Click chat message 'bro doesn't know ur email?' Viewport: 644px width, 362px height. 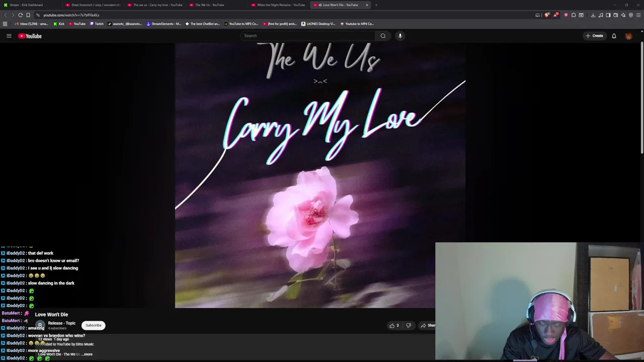(x=53, y=260)
